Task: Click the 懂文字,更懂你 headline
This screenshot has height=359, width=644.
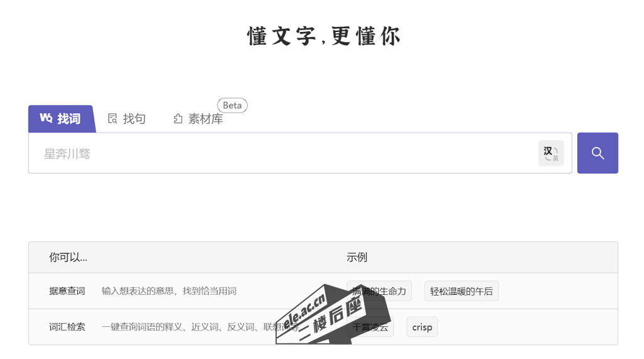Action: tap(323, 36)
